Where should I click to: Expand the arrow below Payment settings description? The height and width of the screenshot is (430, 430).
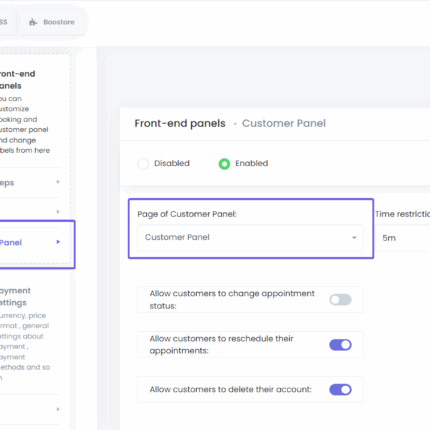(x=58, y=409)
